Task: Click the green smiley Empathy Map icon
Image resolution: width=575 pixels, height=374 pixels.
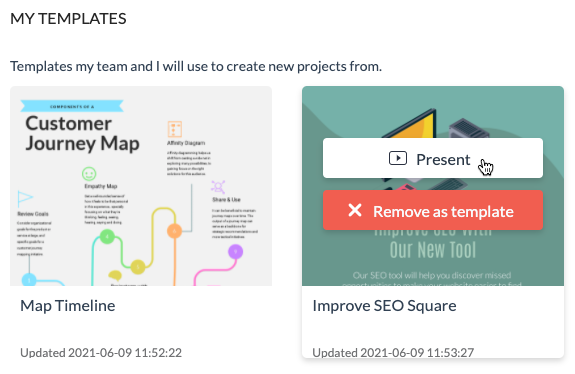Action: (x=89, y=174)
